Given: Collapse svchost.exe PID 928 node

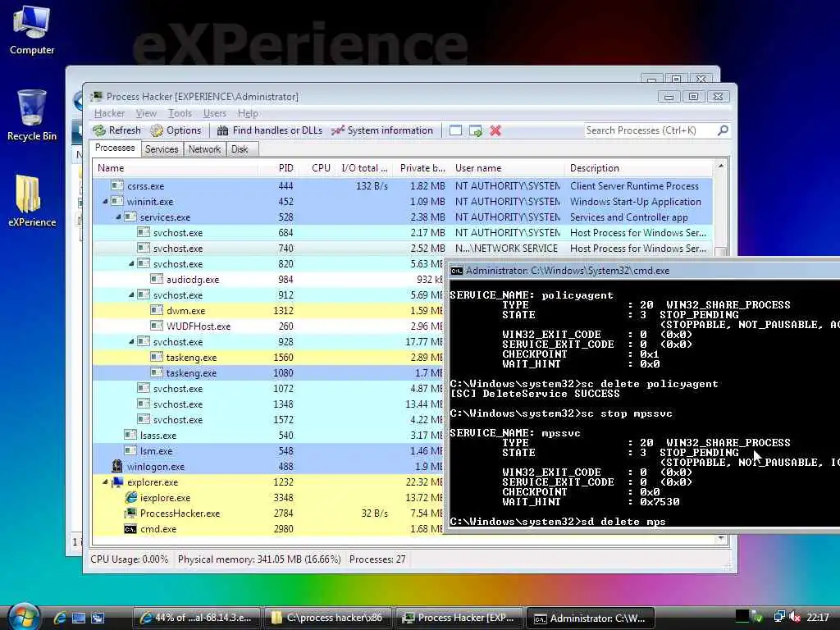Looking at the screenshot, I should 131,341.
